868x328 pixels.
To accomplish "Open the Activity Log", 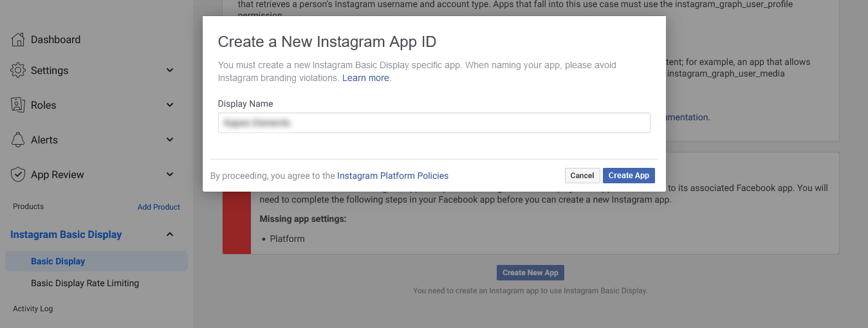I will coord(33,309).
